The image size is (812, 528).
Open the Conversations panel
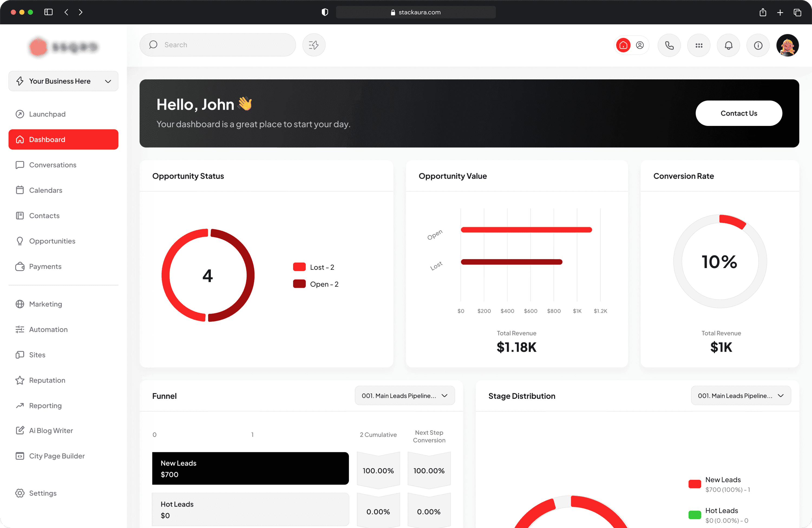click(x=53, y=165)
